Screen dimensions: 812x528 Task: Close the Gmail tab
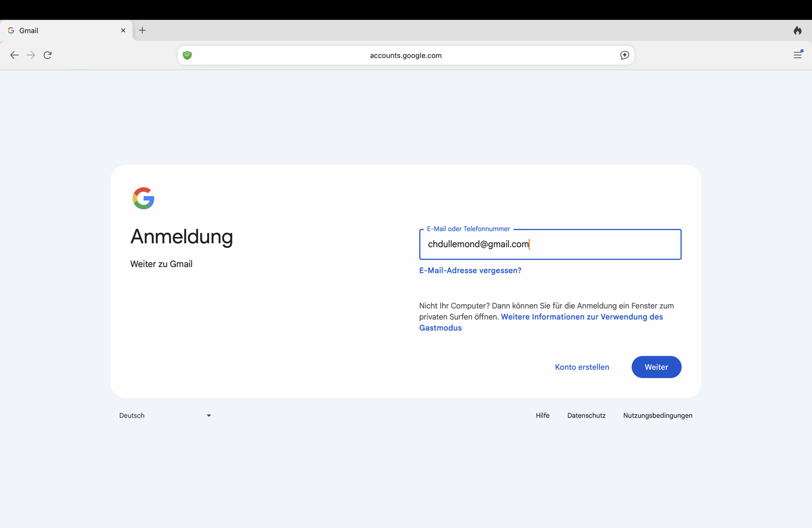[123, 30]
